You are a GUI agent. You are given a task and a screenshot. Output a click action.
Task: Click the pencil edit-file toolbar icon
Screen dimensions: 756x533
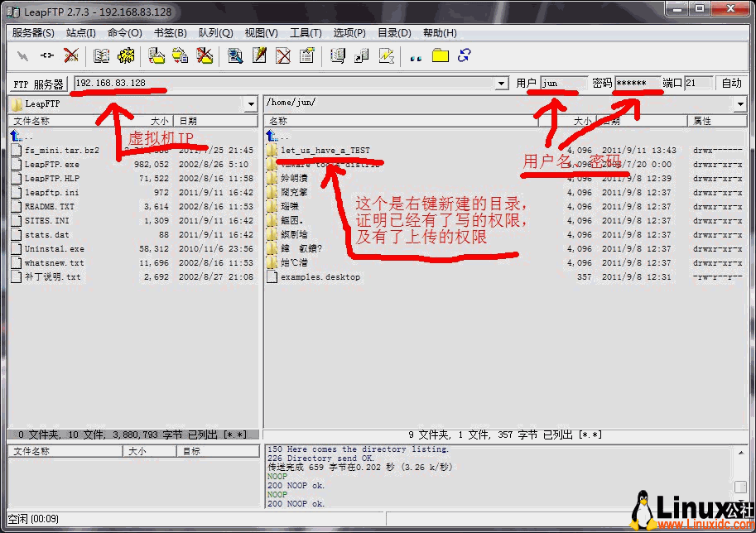pos(259,55)
